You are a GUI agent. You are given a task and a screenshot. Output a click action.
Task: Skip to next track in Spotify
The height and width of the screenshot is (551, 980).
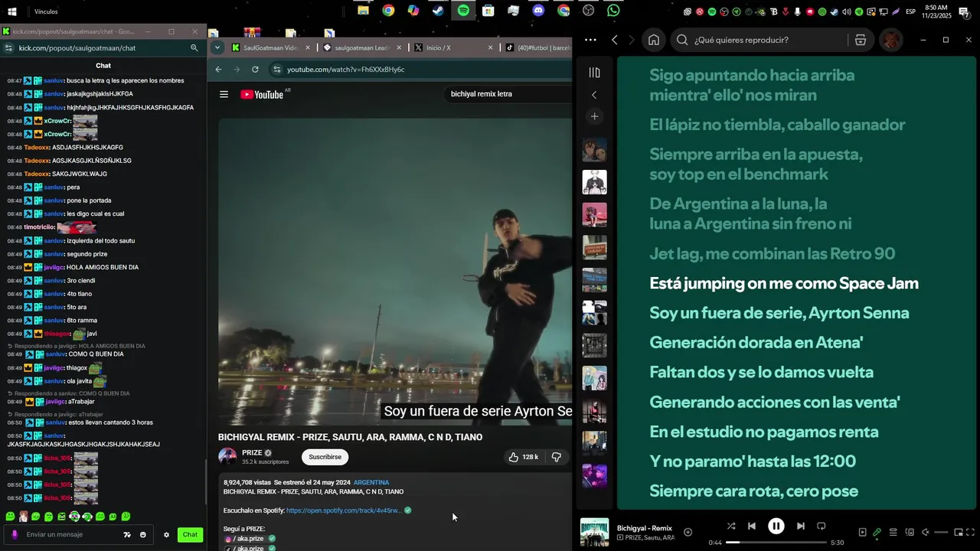[x=800, y=526]
